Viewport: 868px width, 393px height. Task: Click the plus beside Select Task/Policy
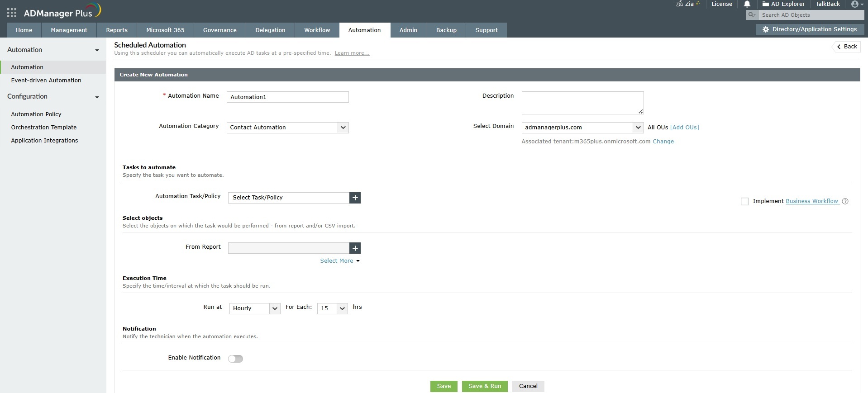pos(355,198)
